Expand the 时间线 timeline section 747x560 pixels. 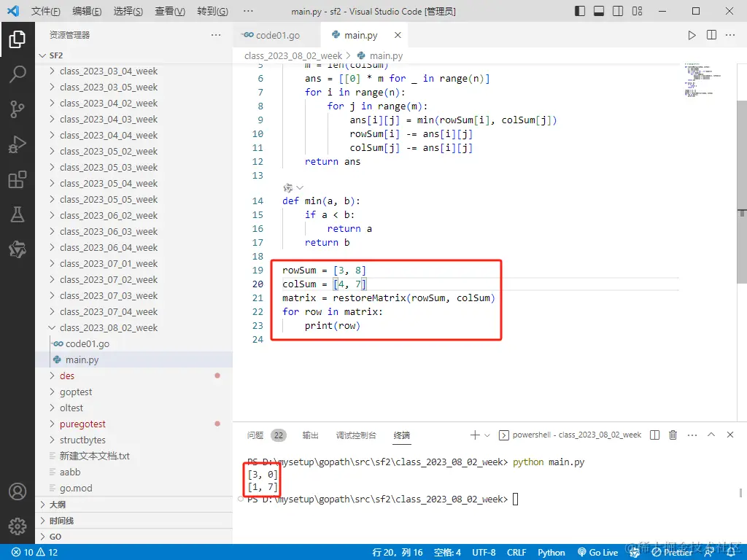[x=134, y=521]
